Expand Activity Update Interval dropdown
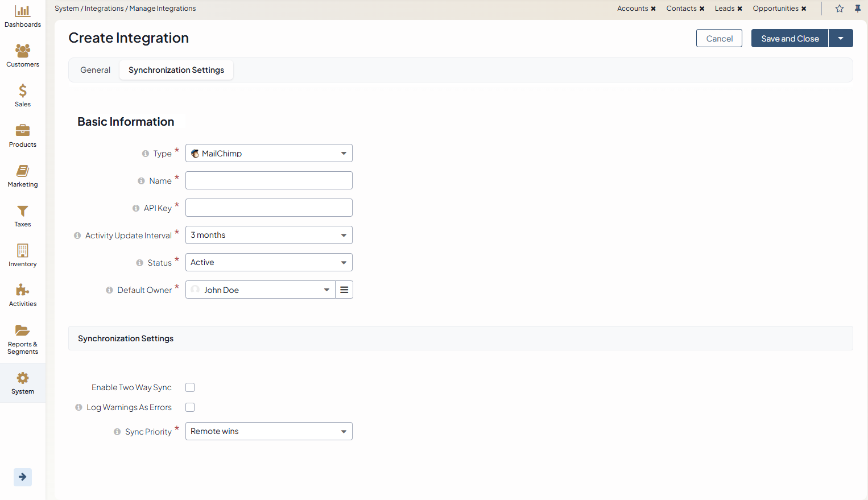Screen dimensions: 868x500 click(268, 235)
